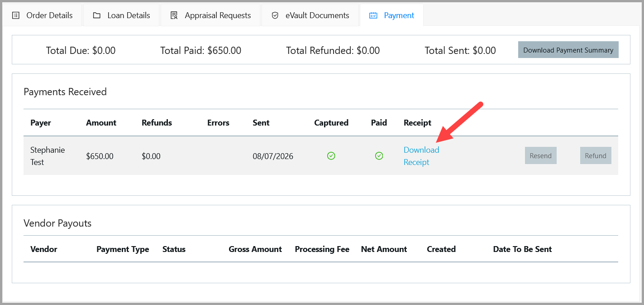Click the Refund button for Stephanie Test
Image resolution: width=644 pixels, height=305 pixels.
tap(596, 155)
